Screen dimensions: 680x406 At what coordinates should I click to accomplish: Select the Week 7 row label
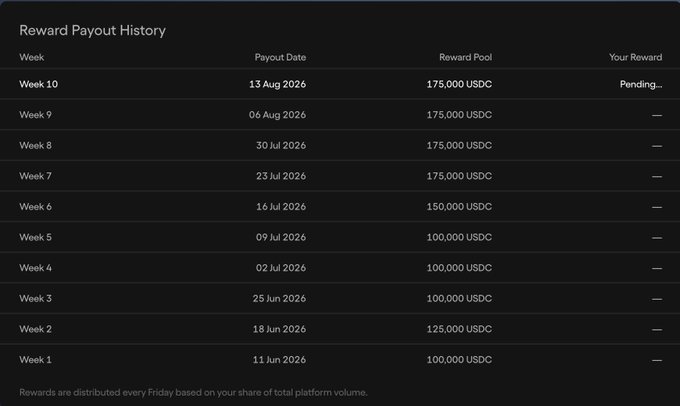[x=35, y=176]
